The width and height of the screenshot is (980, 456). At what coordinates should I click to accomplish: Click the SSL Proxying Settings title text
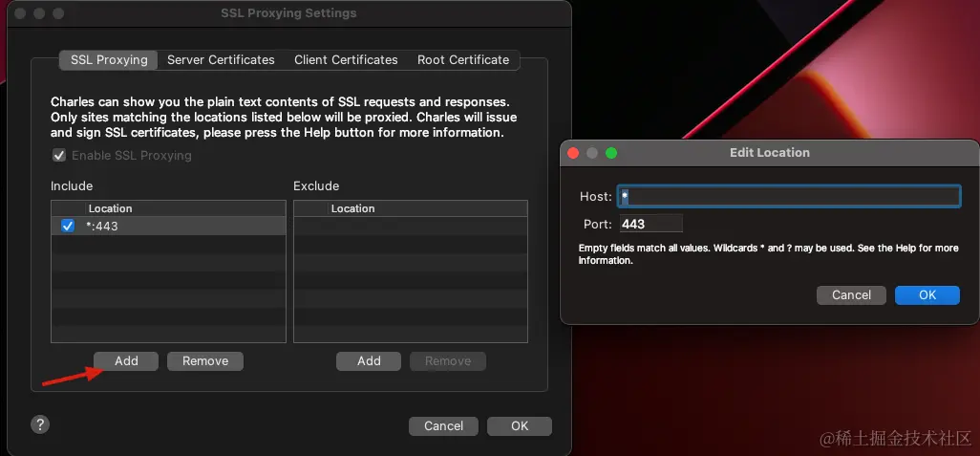coord(288,13)
